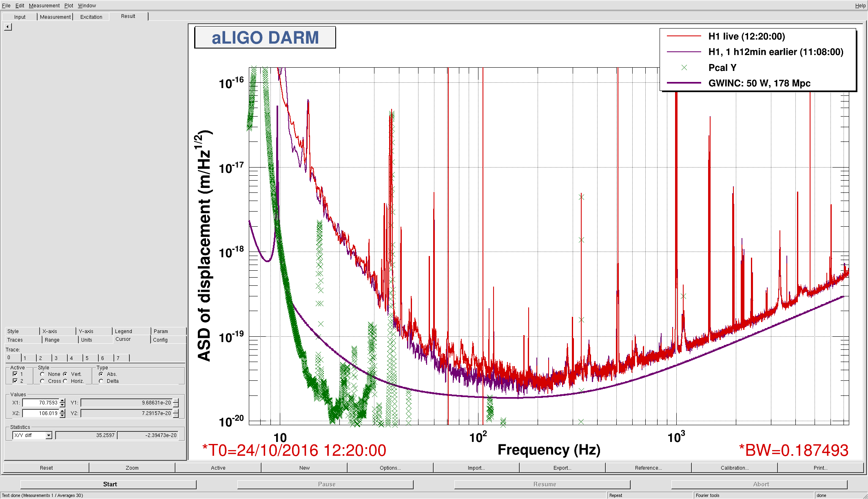868x499 pixels.
Task: Open the Param options tab
Action: pos(168,331)
